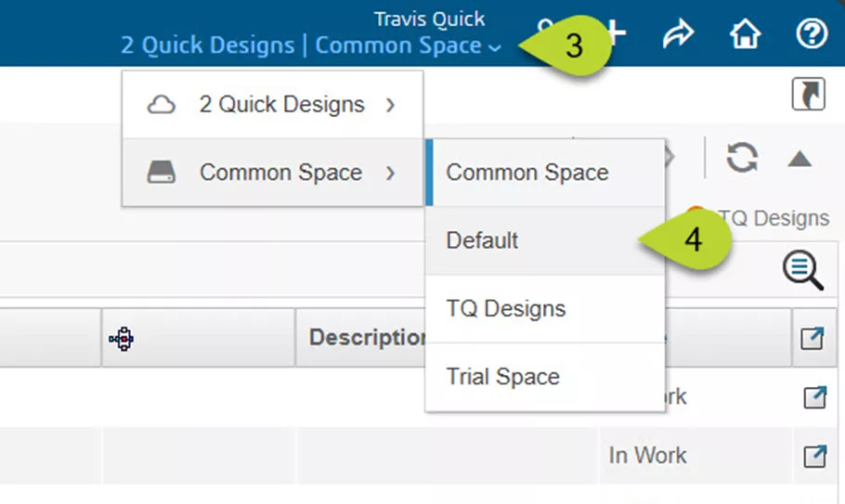Click the structure icon column header
The height and width of the screenshot is (504, 845).
122,339
